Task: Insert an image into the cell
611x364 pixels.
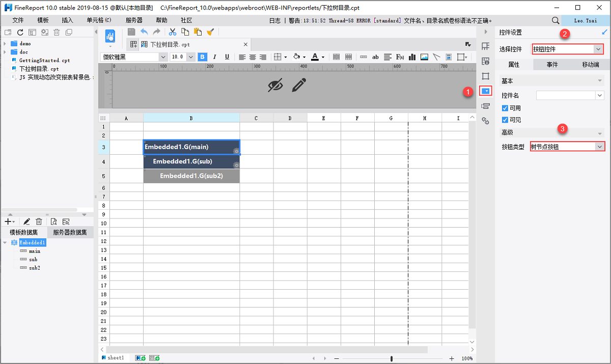Action: click(424, 57)
